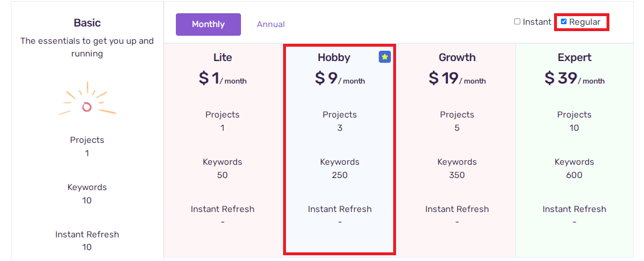
Task: Click the $39/month Expert price
Action: click(574, 78)
